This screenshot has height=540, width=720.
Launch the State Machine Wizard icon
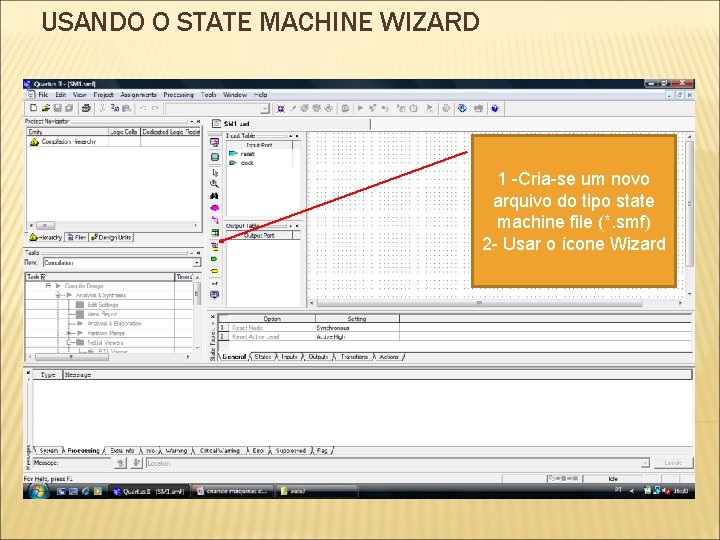coord(214,247)
